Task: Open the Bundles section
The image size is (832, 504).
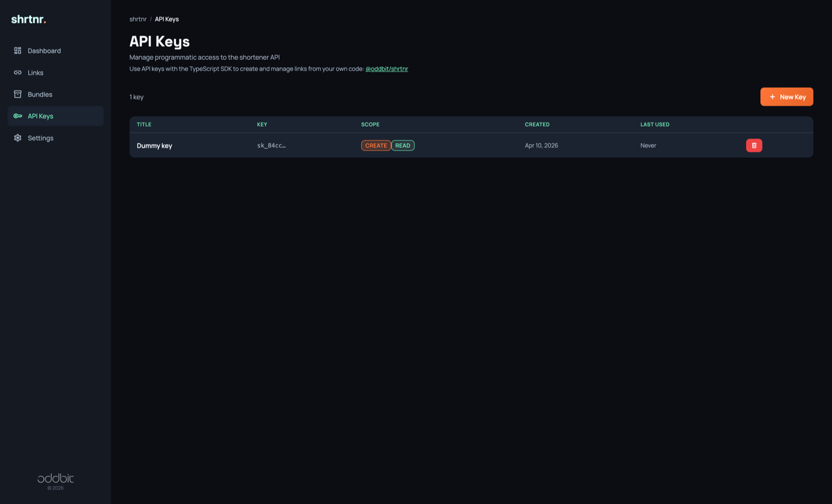Action: [56, 94]
